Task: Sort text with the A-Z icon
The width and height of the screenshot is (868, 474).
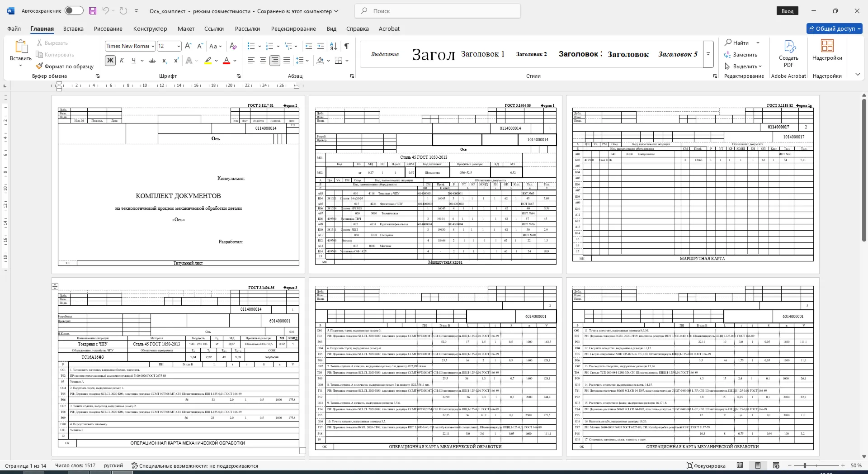Action: (x=334, y=46)
